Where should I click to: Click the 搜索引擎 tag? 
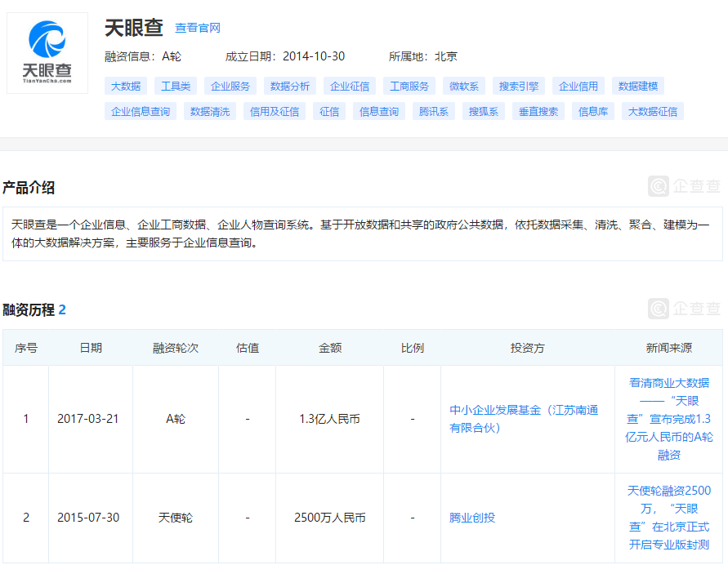[x=519, y=87]
